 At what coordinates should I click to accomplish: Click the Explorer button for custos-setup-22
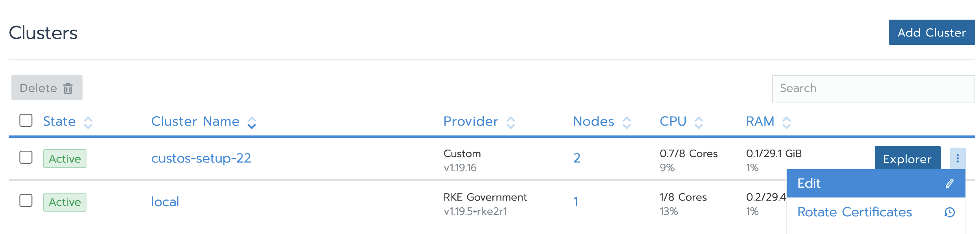[907, 158]
